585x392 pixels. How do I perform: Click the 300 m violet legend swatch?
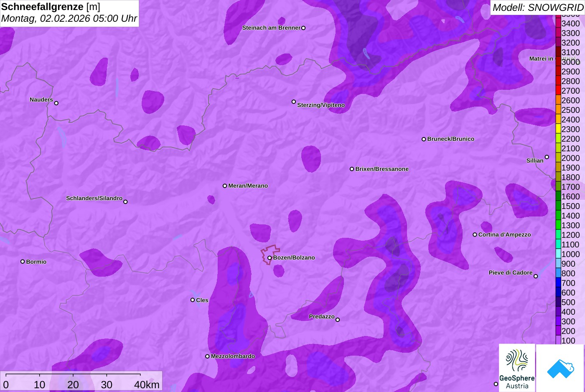click(558, 321)
